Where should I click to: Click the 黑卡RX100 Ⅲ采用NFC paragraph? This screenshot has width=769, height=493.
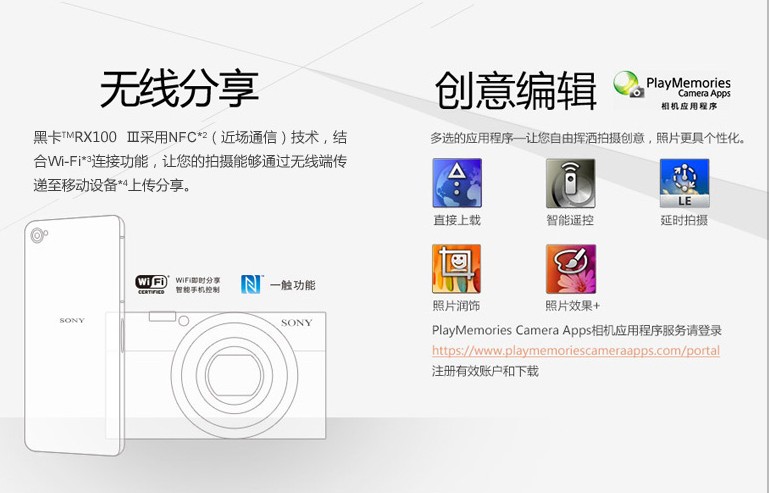click(x=190, y=161)
